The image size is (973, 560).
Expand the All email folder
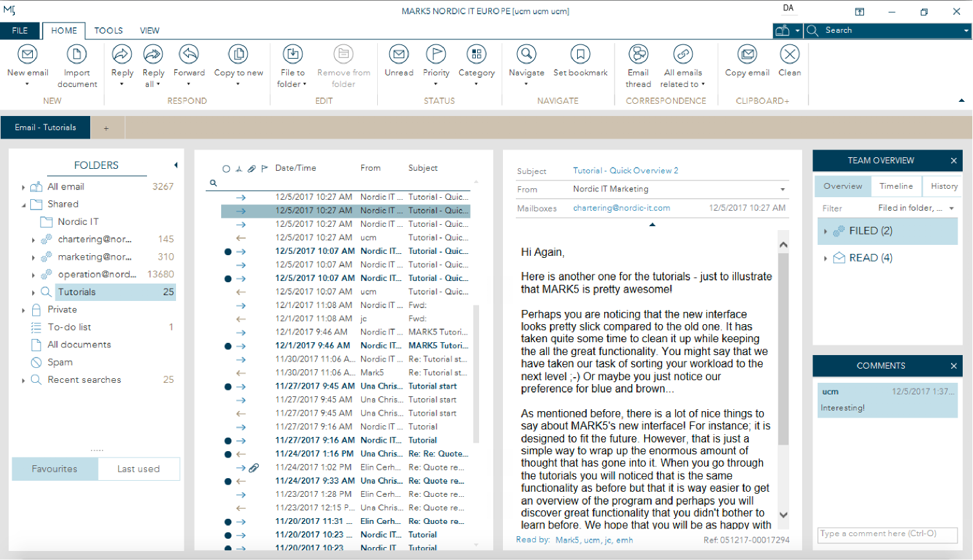23,188
